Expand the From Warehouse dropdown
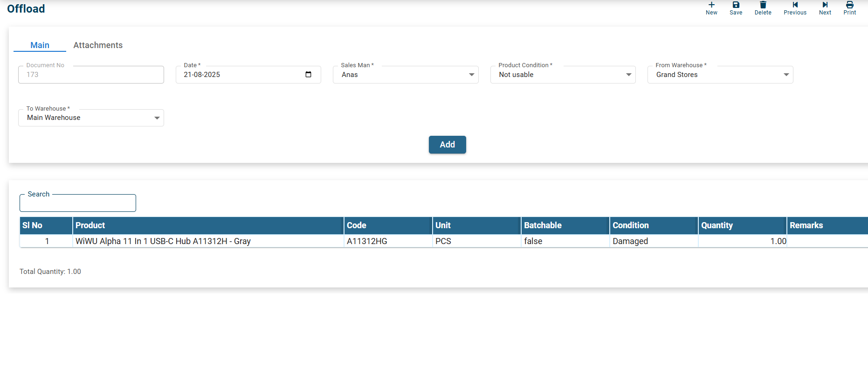Viewport: 868px width, 371px height. [x=786, y=75]
